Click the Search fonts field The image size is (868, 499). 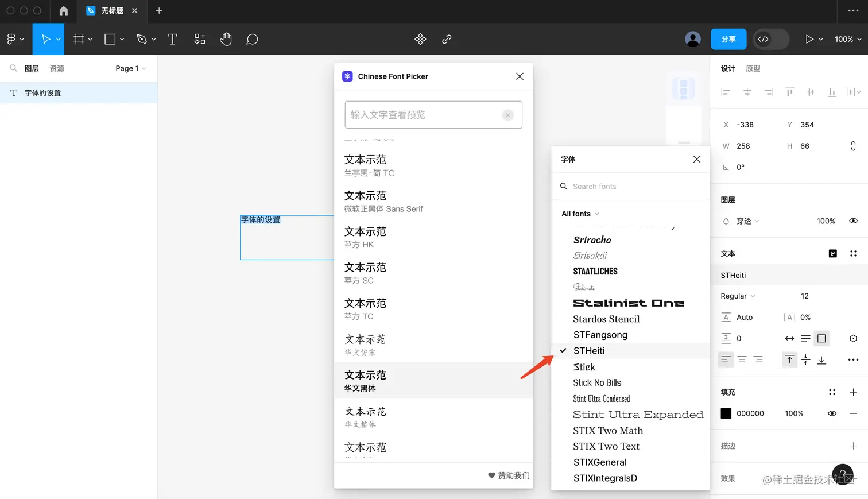[630, 187]
